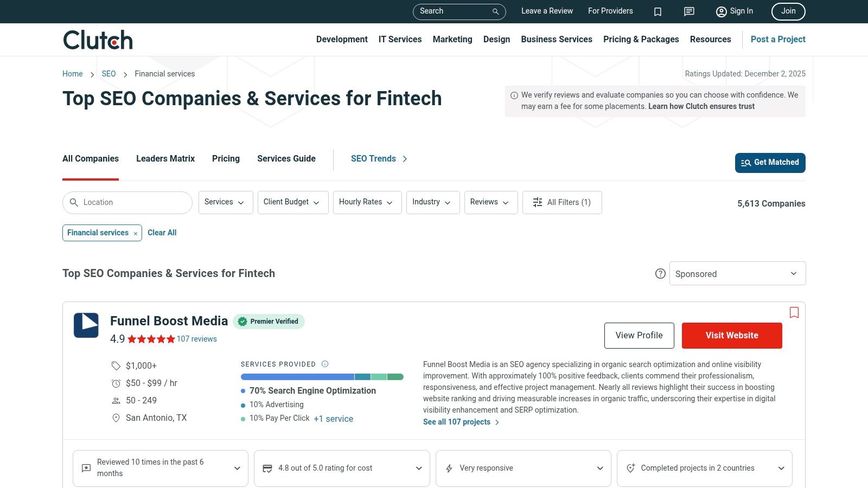This screenshot has height=488, width=868.
Task: Click the help question mark beside Sponsored
Action: (x=660, y=274)
